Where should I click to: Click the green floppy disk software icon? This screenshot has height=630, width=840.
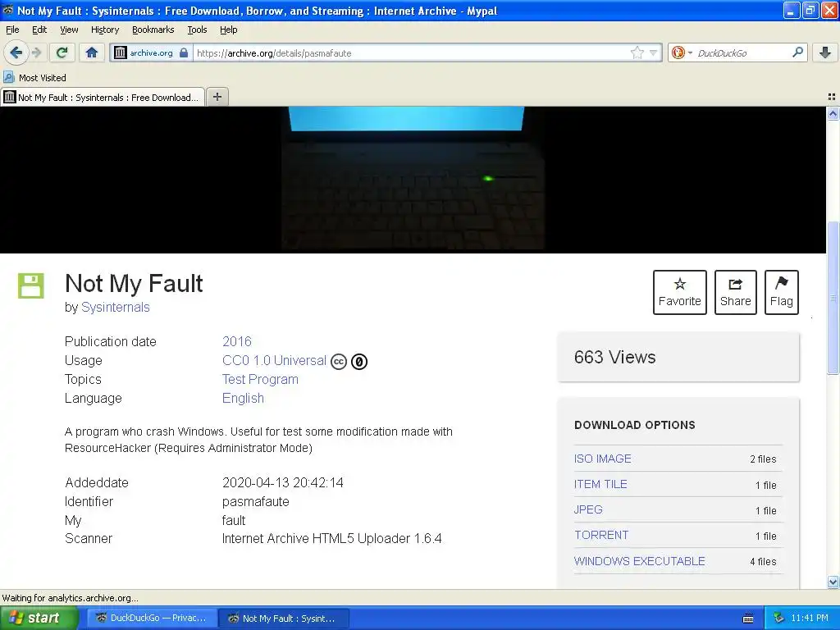pyautogui.click(x=31, y=285)
